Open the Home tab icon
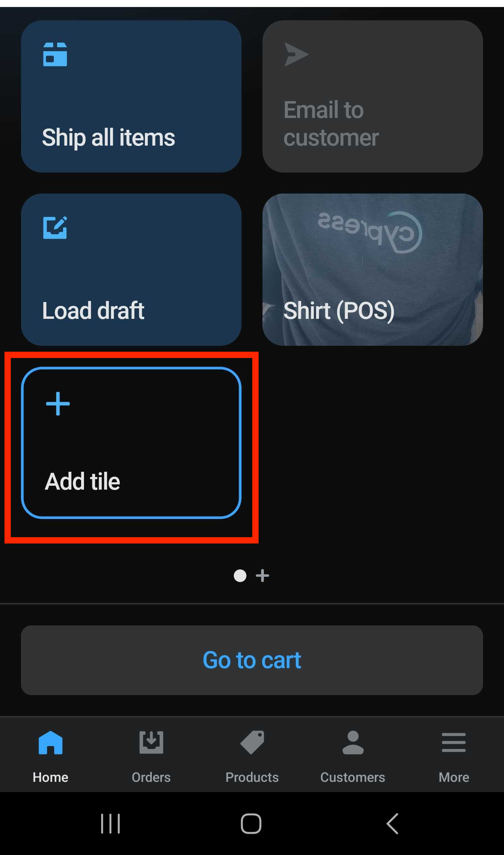 pyautogui.click(x=50, y=742)
